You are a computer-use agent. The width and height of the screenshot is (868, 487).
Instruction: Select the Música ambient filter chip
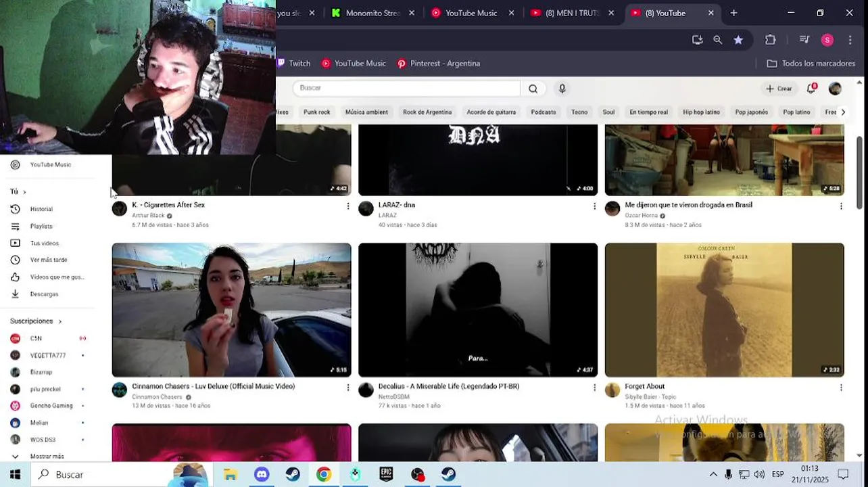pyautogui.click(x=366, y=112)
